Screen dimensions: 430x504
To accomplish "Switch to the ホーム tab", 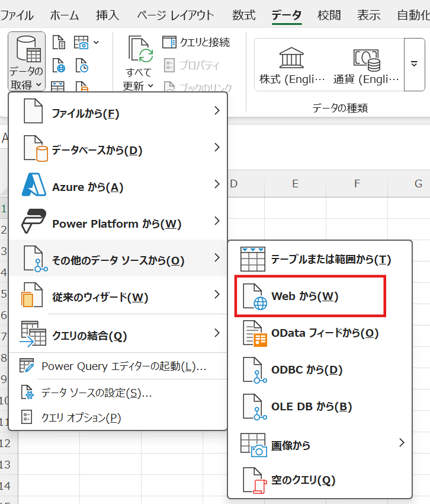I will pyautogui.click(x=64, y=15).
